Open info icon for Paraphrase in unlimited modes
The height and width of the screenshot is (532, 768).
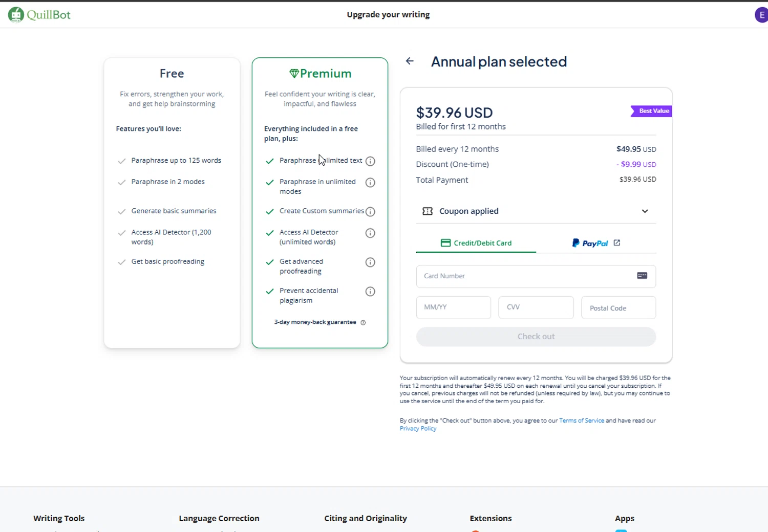(x=370, y=183)
